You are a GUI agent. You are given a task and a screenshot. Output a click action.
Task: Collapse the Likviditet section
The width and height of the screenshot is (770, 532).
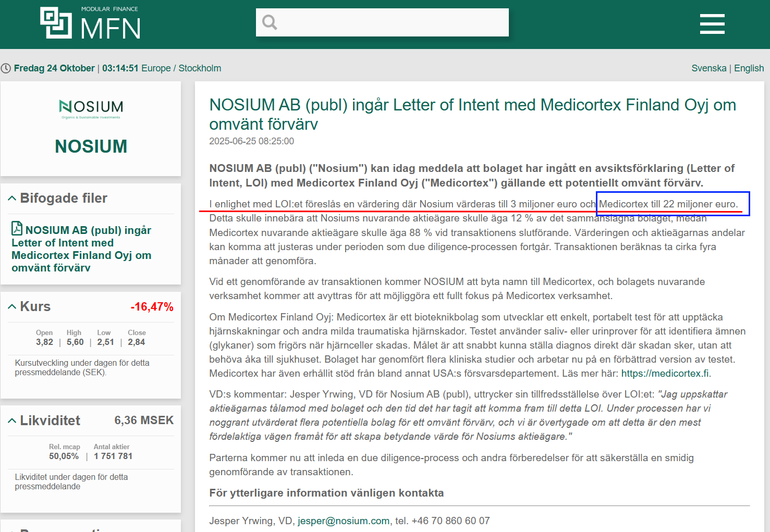click(12, 420)
